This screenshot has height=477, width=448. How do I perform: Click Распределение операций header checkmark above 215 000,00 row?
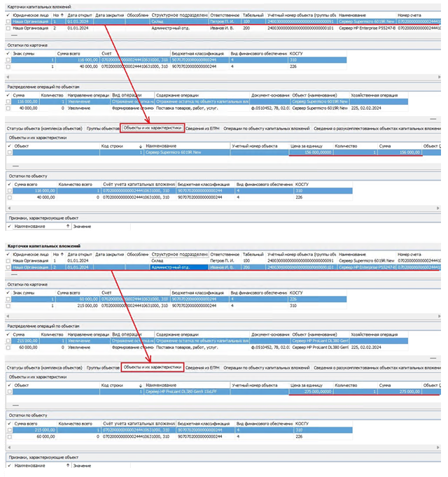coord(8,334)
